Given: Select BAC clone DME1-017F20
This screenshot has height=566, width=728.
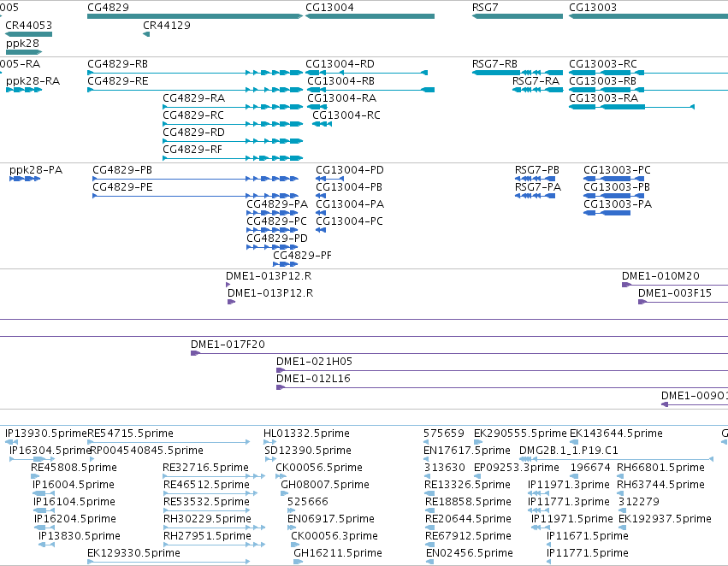Looking at the screenshot, I should (x=228, y=345).
